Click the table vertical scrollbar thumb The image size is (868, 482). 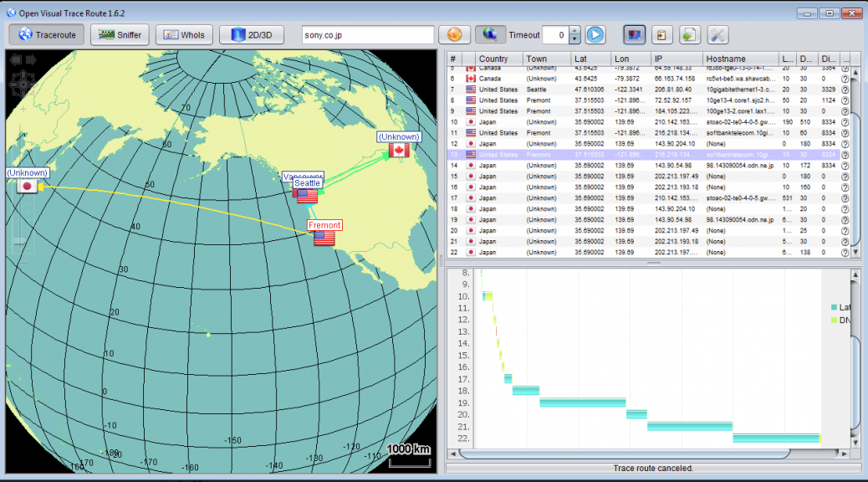coord(856,159)
